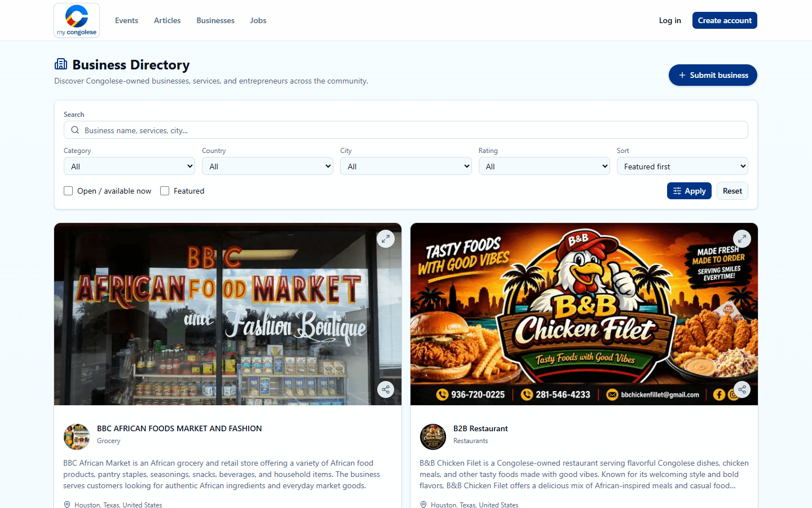The height and width of the screenshot is (508, 812).
Task: Expand the BBC African Market image
Action: coord(386,239)
